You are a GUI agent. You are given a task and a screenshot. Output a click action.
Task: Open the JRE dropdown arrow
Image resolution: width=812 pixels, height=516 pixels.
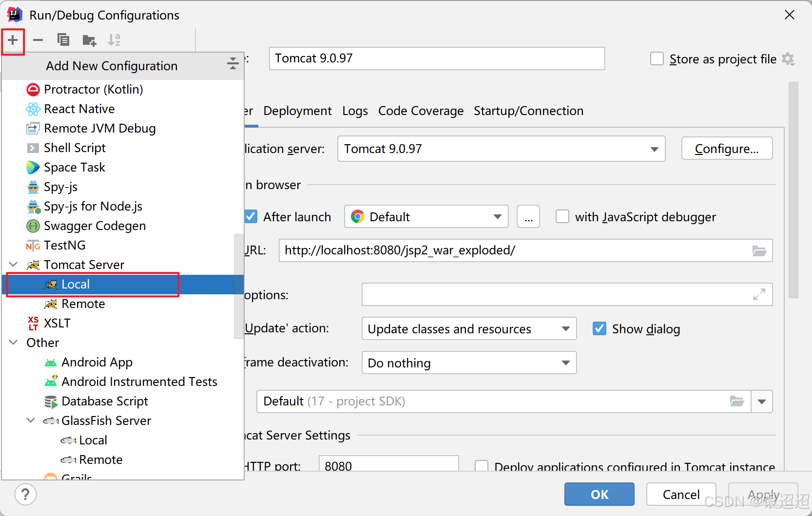click(x=762, y=401)
